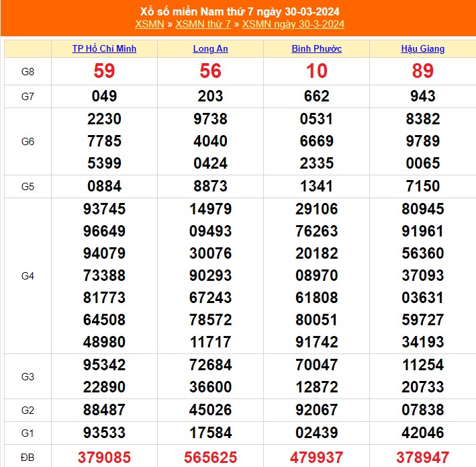Select G1 number 02439

(317, 433)
